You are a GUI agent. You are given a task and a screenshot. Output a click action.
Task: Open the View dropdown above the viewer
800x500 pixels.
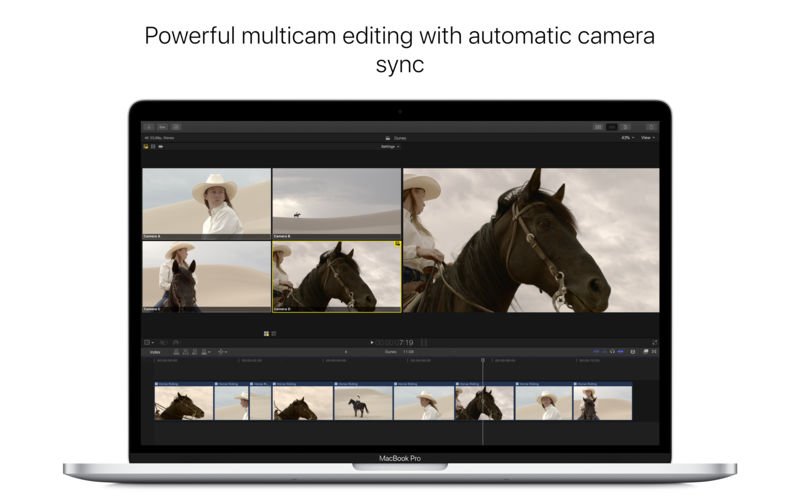[x=647, y=138]
